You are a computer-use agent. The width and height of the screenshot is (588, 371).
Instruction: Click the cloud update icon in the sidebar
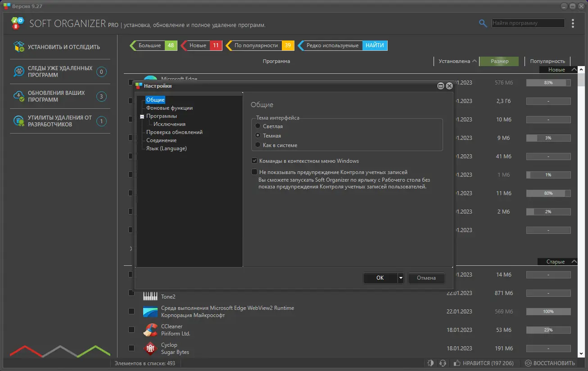pyautogui.click(x=19, y=96)
